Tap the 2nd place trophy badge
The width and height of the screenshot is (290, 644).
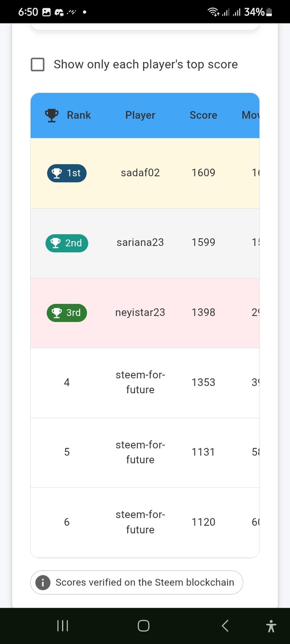click(x=67, y=243)
